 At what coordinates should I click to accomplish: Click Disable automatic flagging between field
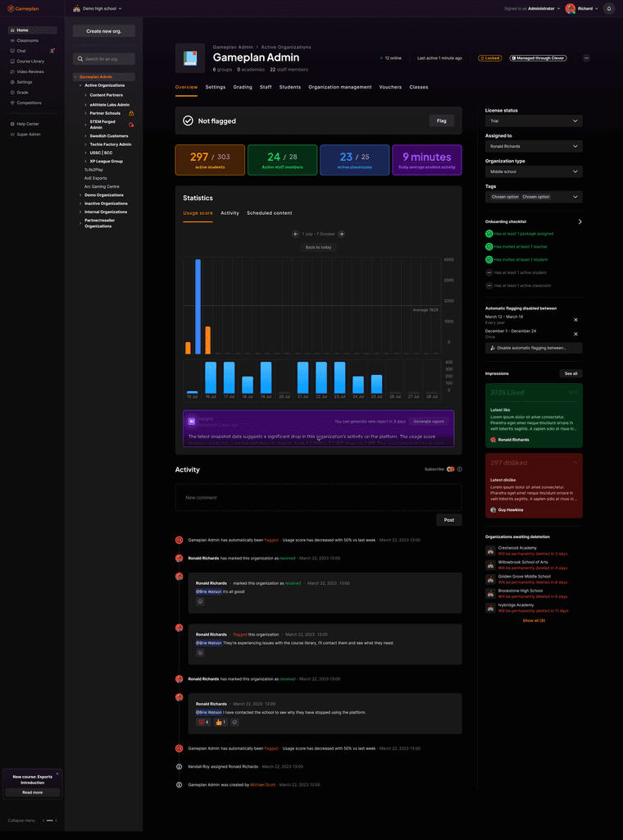tap(534, 348)
